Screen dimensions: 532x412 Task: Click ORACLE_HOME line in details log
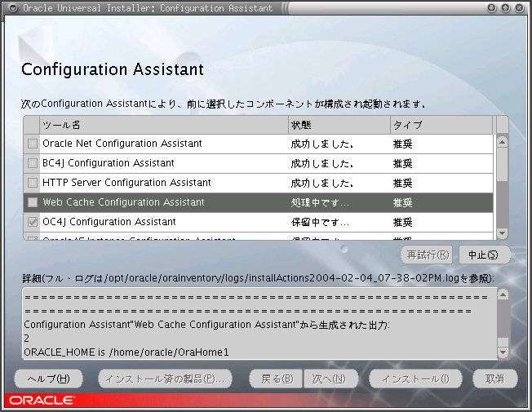click(x=126, y=352)
